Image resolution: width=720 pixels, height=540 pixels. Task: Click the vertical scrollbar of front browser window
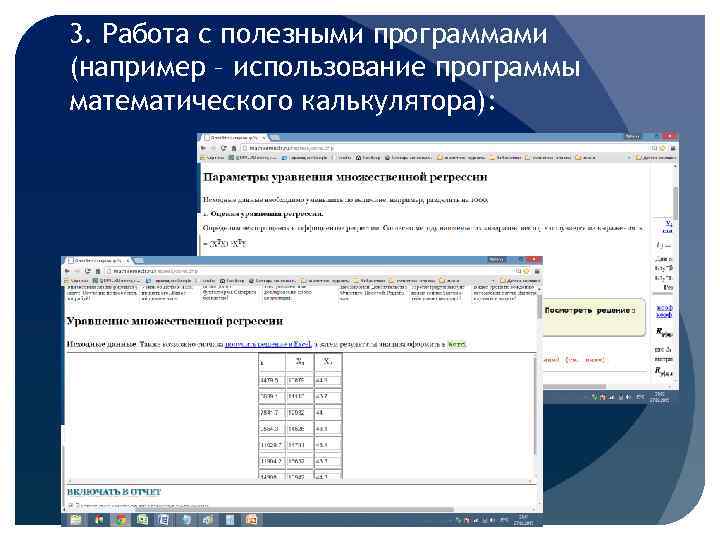[x=540, y=305]
